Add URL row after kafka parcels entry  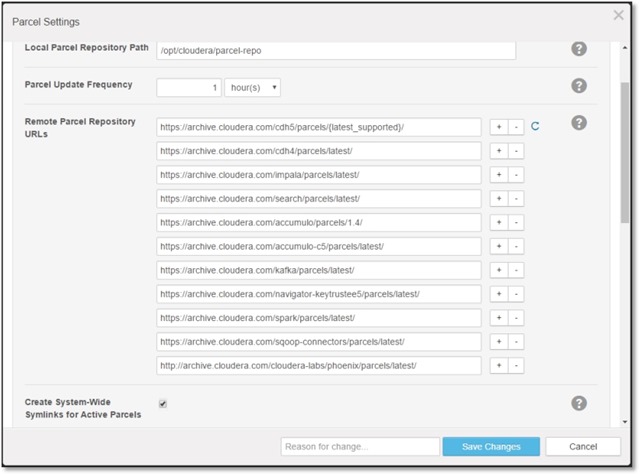[x=499, y=270]
